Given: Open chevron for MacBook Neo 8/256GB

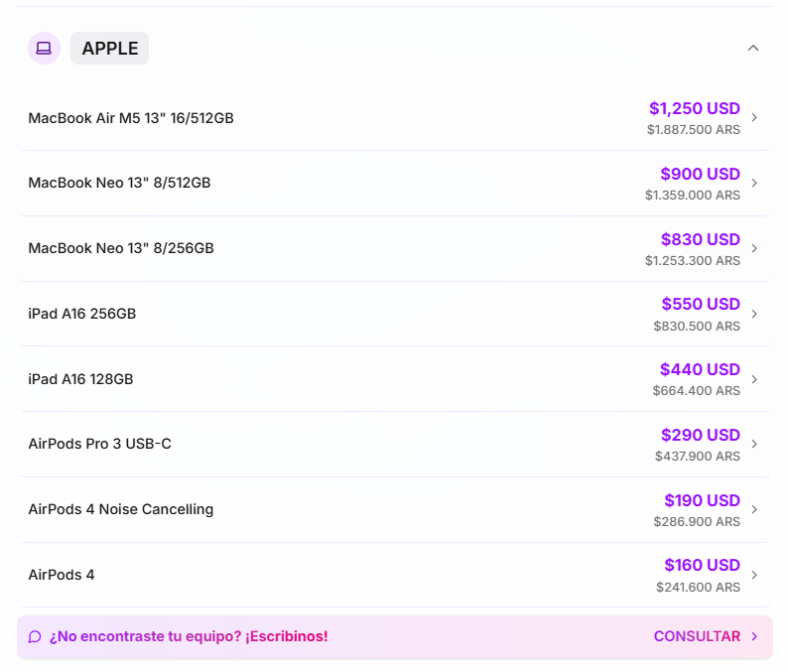Looking at the screenshot, I should click(x=754, y=248).
